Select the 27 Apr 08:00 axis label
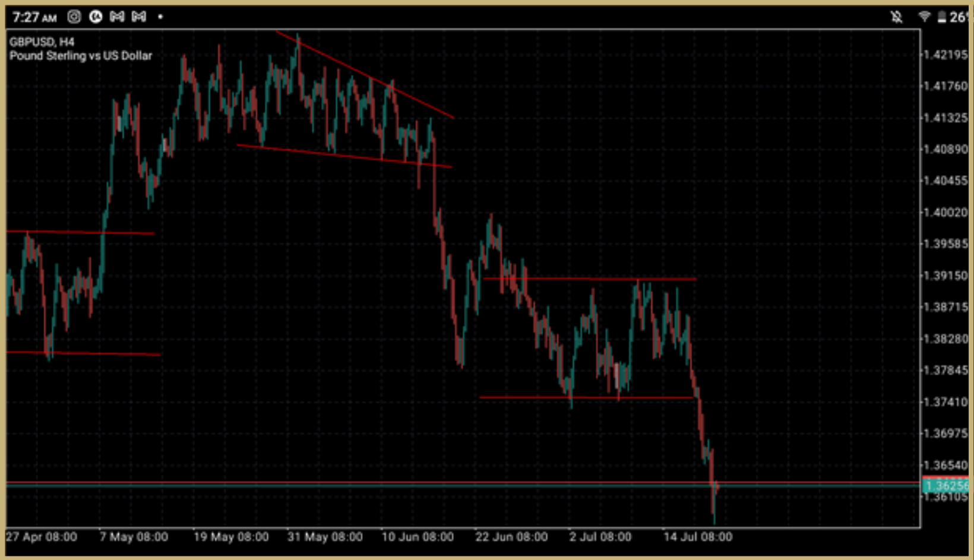Screen dimensions: 974x560 pos(42,537)
